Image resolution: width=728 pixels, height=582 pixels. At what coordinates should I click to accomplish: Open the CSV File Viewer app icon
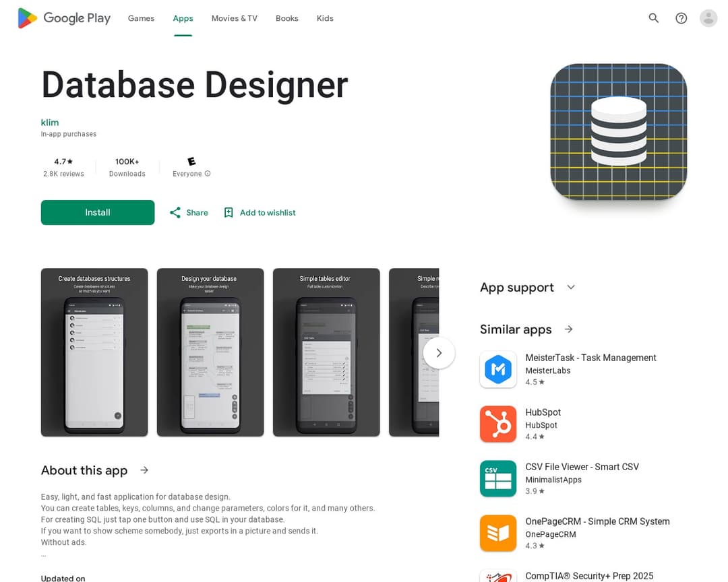click(498, 478)
